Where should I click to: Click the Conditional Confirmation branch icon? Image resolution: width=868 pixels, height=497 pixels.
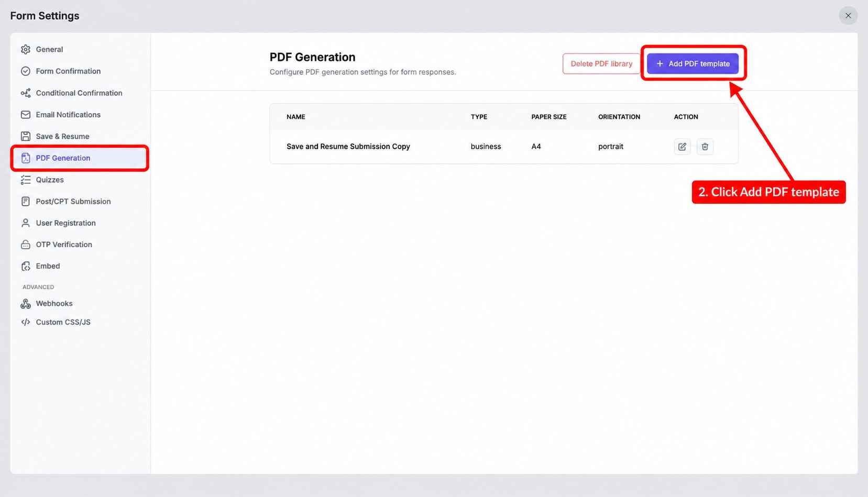coord(26,93)
